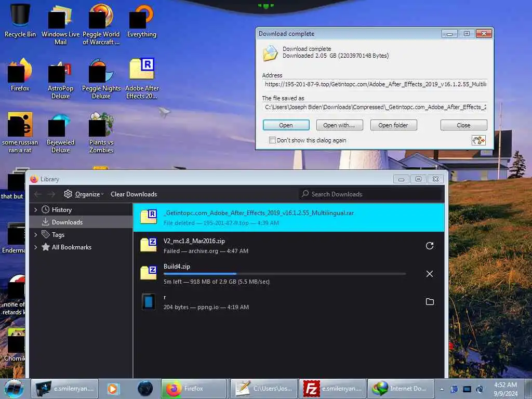This screenshot has height=399, width=532.
Task: Click the Organize gear icon in Library
Action: tap(68, 194)
